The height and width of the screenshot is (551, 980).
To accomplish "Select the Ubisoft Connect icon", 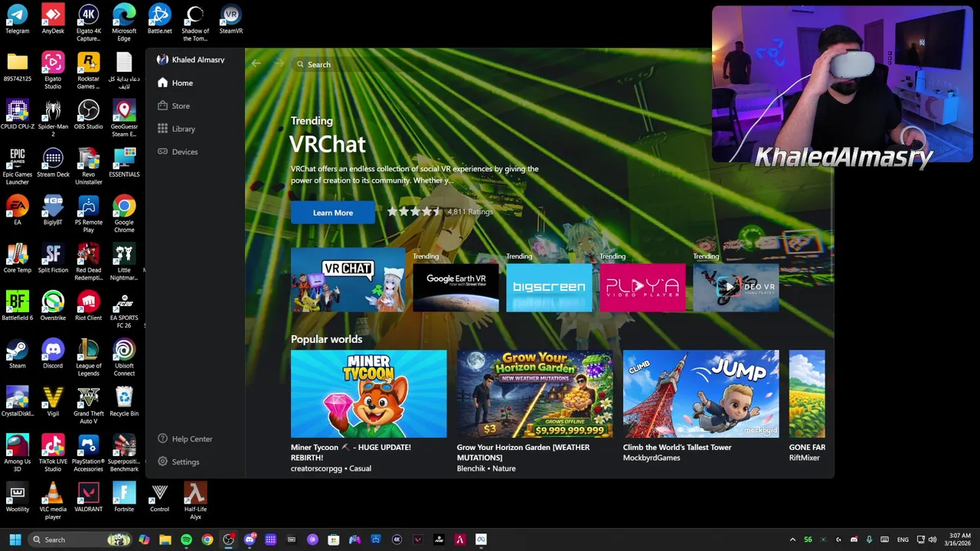I will [x=124, y=357].
